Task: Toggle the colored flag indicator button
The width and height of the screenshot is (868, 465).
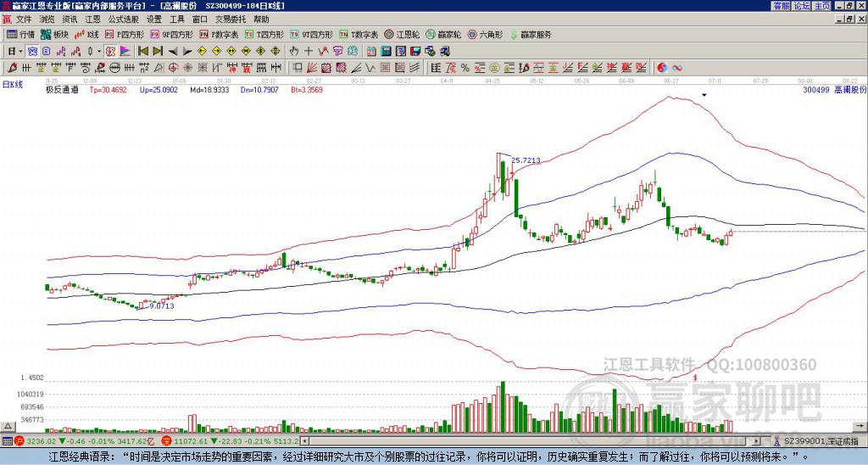Action: 125,51
